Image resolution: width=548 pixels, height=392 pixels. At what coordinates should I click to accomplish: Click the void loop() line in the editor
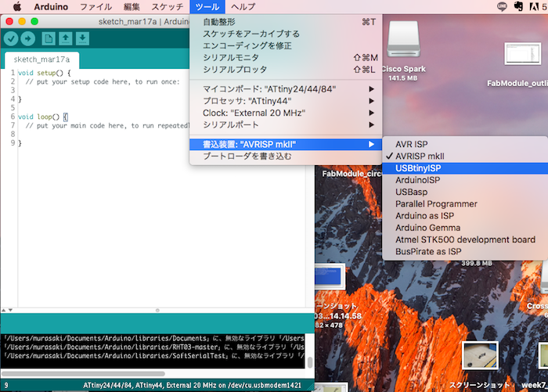(42, 117)
